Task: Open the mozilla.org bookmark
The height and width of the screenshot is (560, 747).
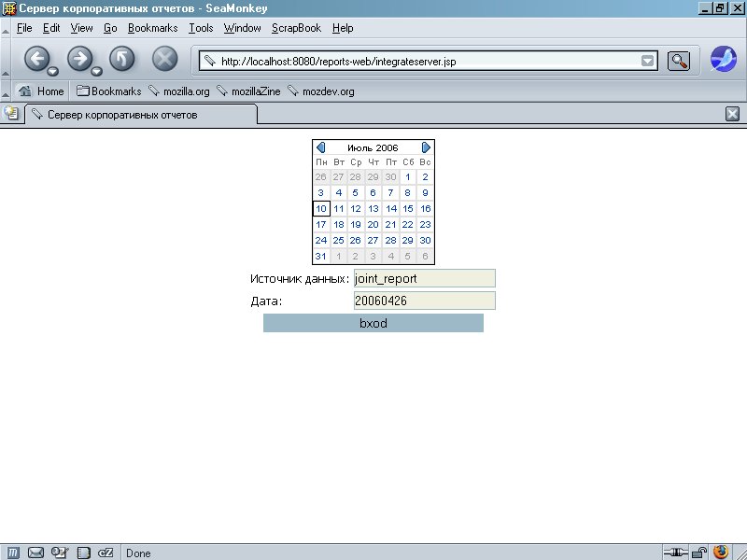Action: [x=179, y=91]
